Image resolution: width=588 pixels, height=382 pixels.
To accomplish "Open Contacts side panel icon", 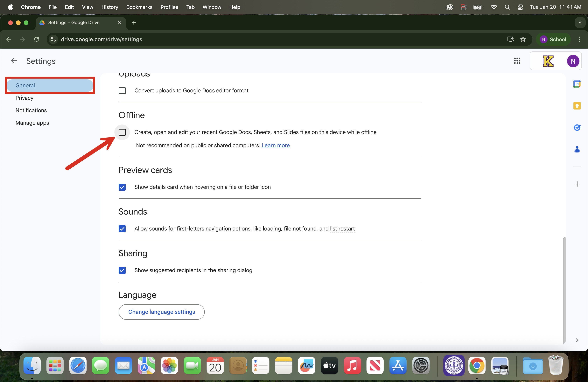I will pos(577,149).
